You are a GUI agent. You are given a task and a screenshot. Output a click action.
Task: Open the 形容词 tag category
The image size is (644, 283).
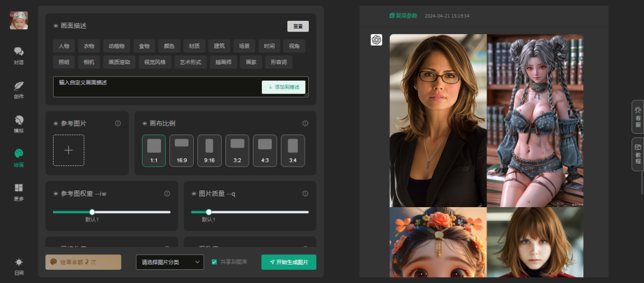(279, 62)
